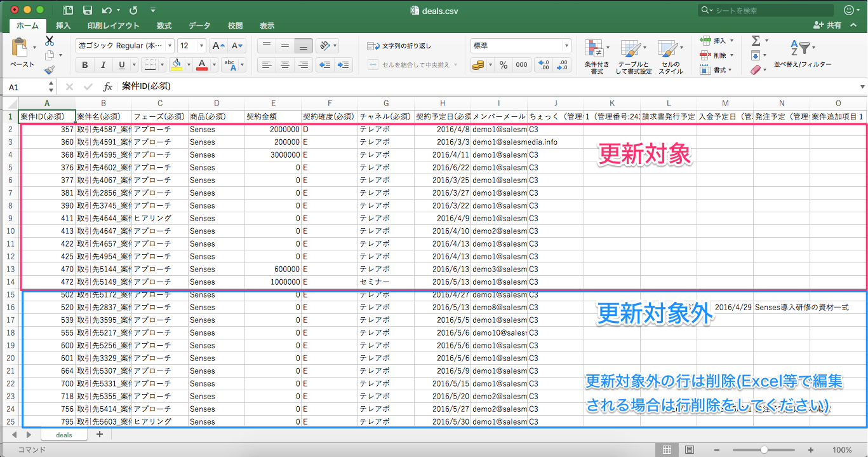Open the 数式 formulas tab
Screen dimensions: 868x457
click(x=164, y=25)
